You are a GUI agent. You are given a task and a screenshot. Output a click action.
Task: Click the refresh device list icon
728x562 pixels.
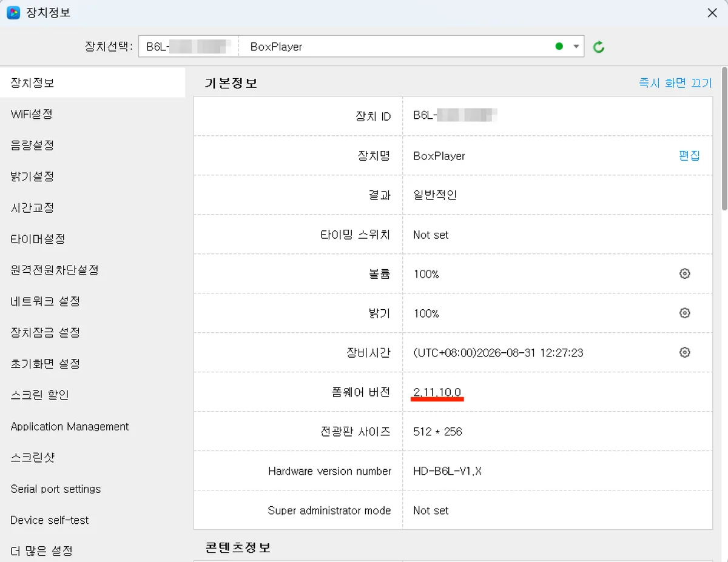pos(599,47)
